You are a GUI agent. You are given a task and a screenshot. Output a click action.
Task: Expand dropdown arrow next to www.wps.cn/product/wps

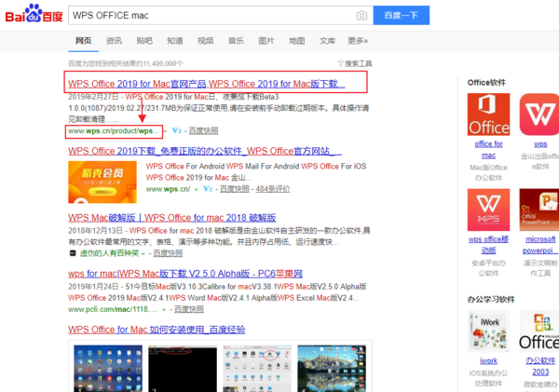point(166,131)
